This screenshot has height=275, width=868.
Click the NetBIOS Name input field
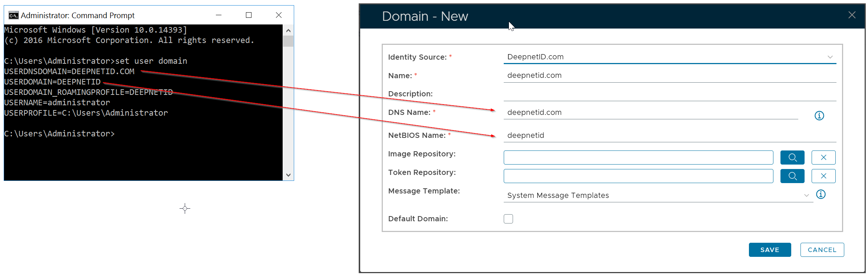[670, 135]
